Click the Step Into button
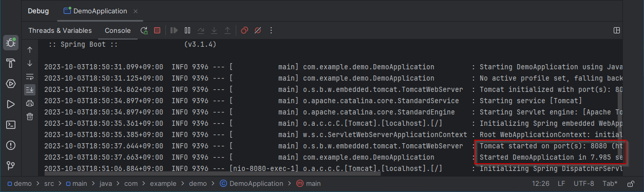The height and width of the screenshot is (192, 644). 215,31
